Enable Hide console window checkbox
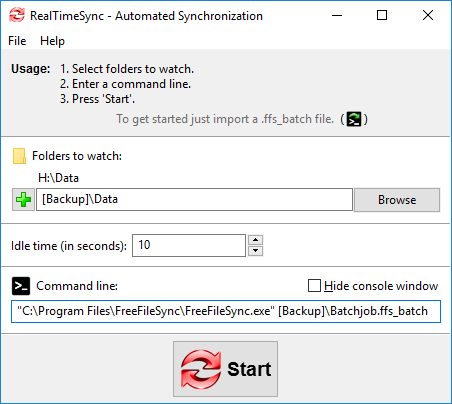 click(314, 286)
